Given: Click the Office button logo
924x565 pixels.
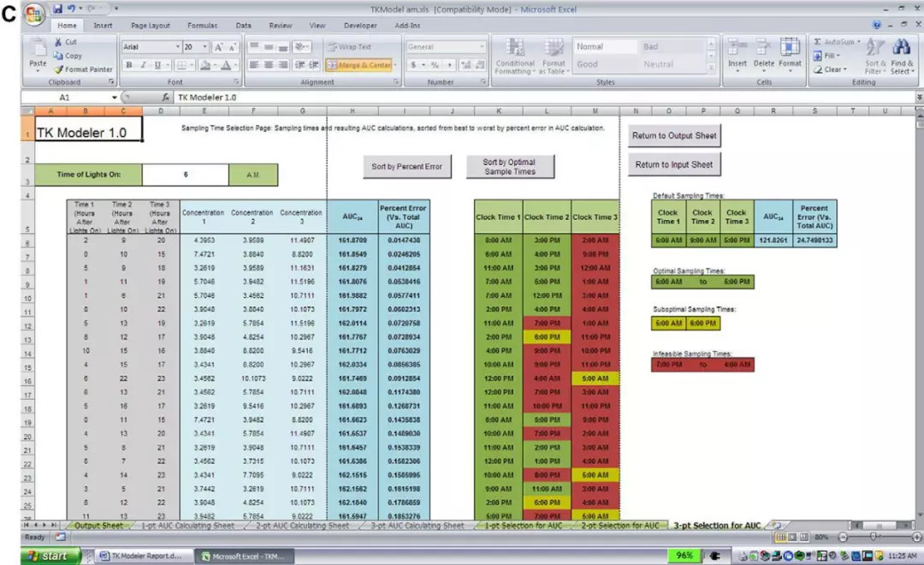Looking at the screenshot, I should click(x=33, y=15).
